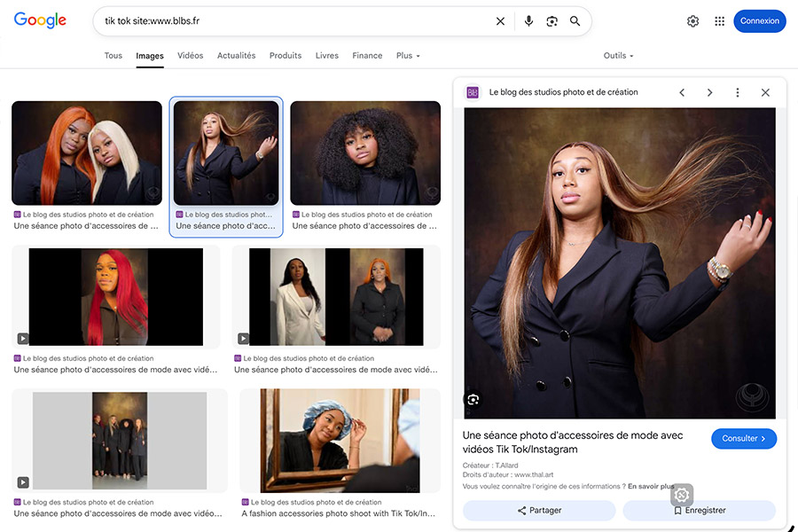Click the floating gear icon near Enregistrer
The width and height of the screenshot is (798, 532).
tap(682, 495)
